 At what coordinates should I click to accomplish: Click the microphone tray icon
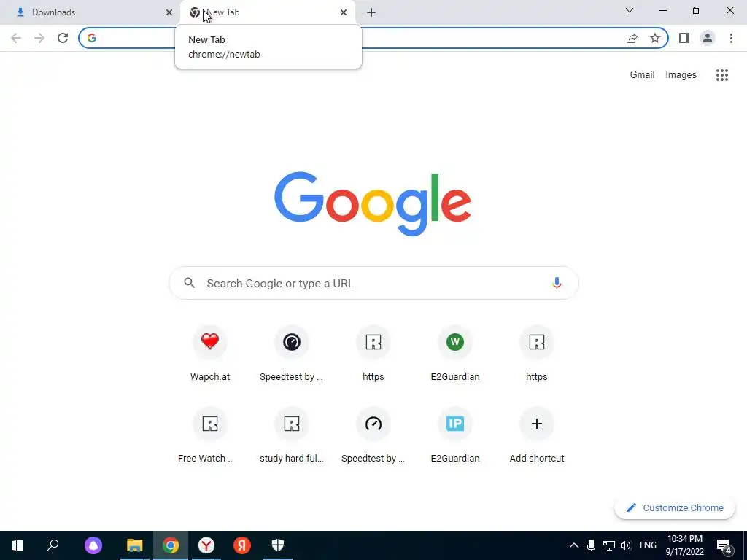[591, 545]
